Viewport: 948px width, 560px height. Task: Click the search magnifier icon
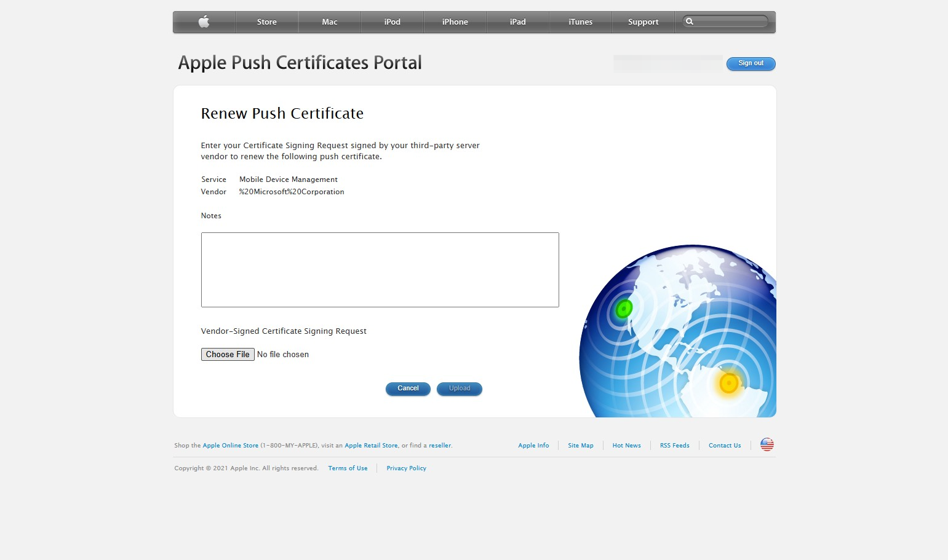[x=690, y=22]
